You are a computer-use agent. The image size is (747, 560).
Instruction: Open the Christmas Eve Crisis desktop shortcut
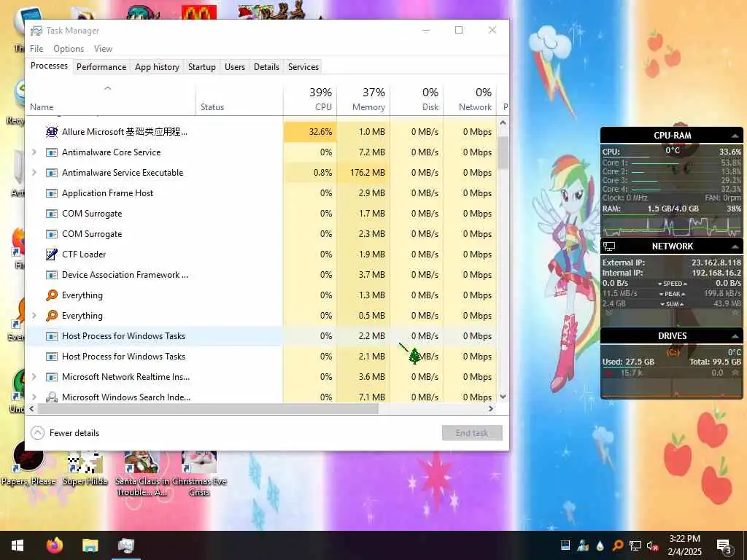coord(199,473)
